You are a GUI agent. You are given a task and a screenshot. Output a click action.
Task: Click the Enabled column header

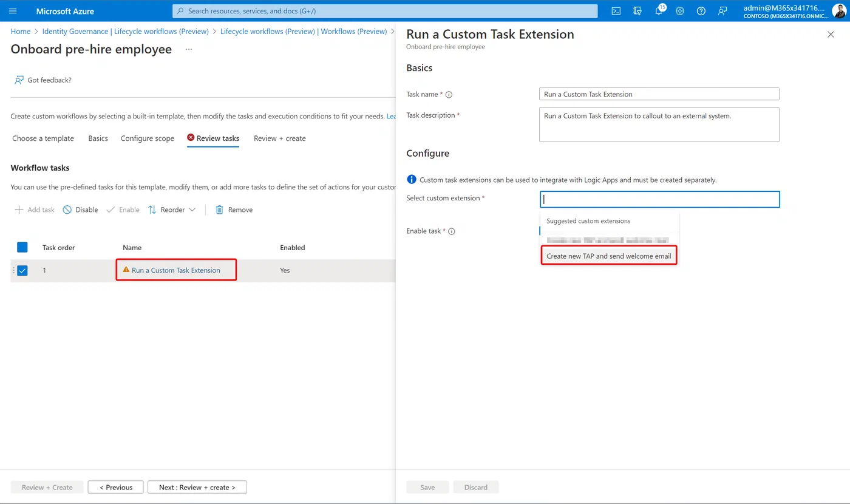(x=293, y=248)
